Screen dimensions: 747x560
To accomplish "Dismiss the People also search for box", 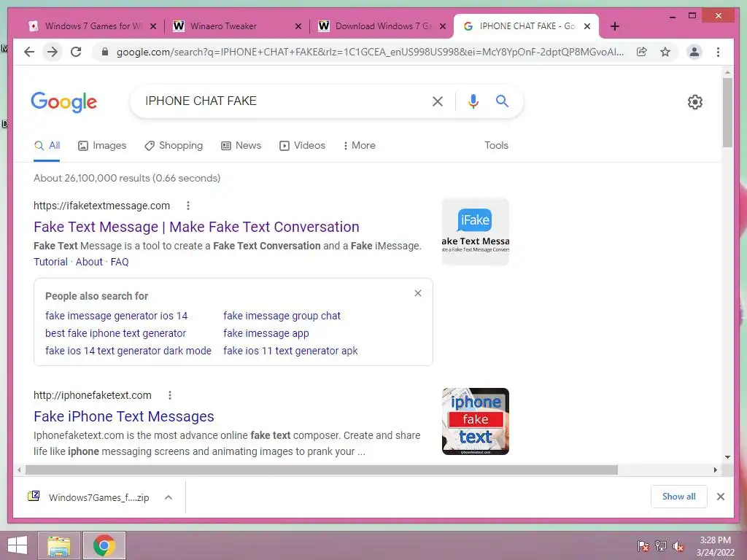I will 418,293.
